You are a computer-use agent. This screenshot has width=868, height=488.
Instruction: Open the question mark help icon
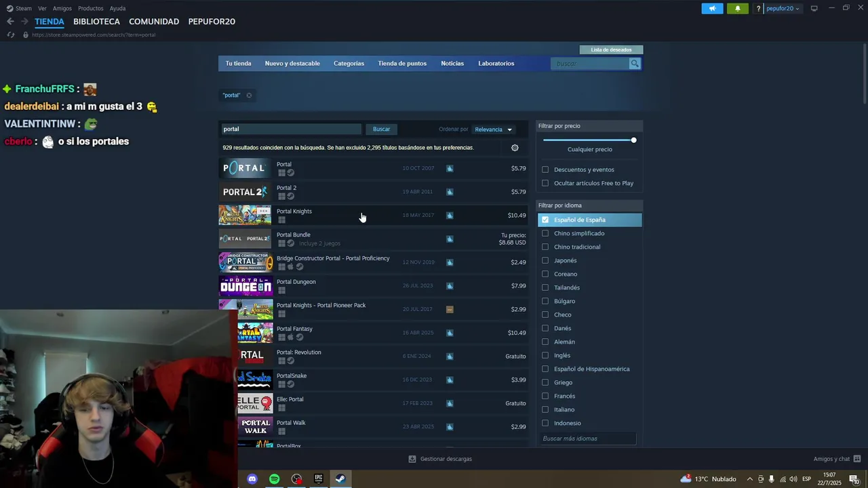click(758, 8)
